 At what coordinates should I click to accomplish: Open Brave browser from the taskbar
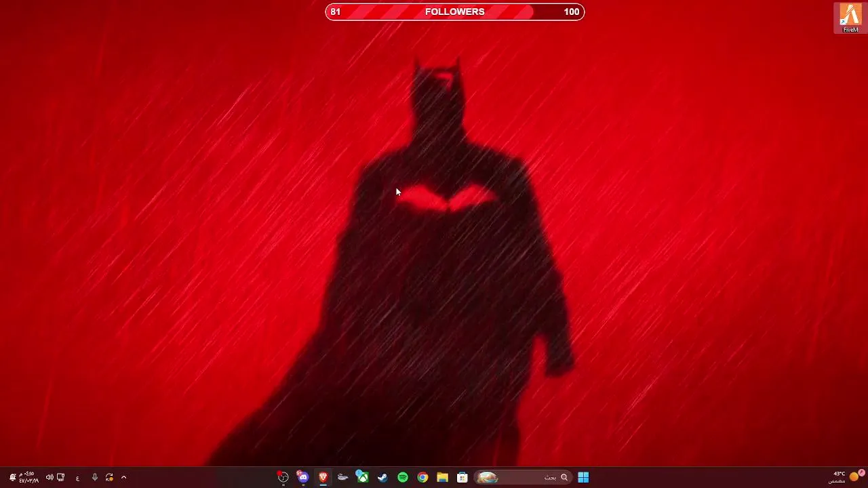pyautogui.click(x=323, y=477)
